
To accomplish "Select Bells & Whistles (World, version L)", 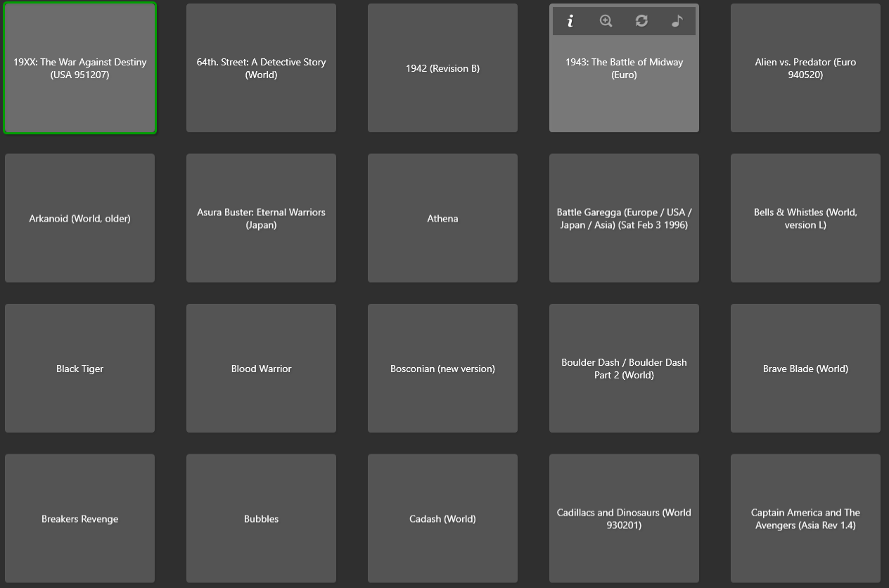I will click(x=805, y=218).
